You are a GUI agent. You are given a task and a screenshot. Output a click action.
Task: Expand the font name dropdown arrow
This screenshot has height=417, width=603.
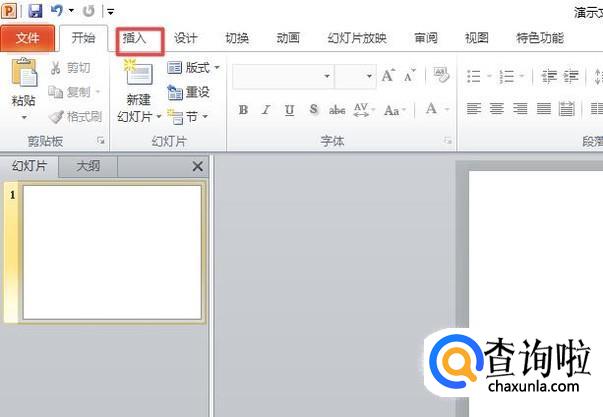tap(327, 76)
